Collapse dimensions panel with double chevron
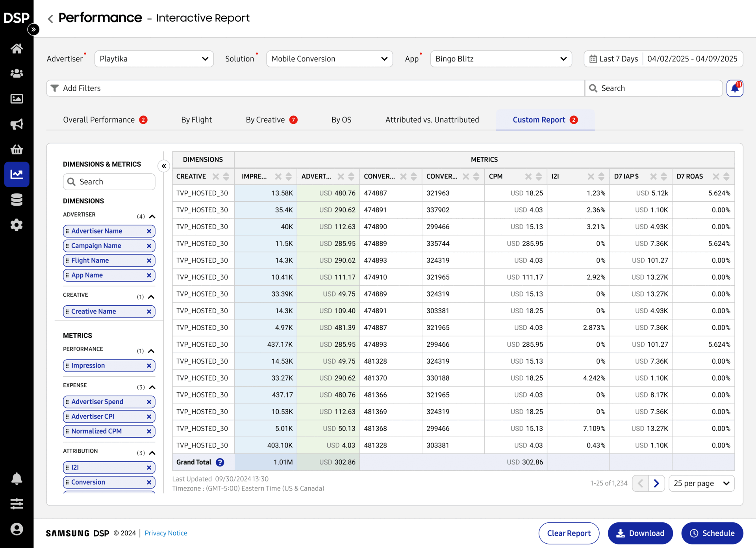Screen dimensions: 756x548 [x=164, y=166]
